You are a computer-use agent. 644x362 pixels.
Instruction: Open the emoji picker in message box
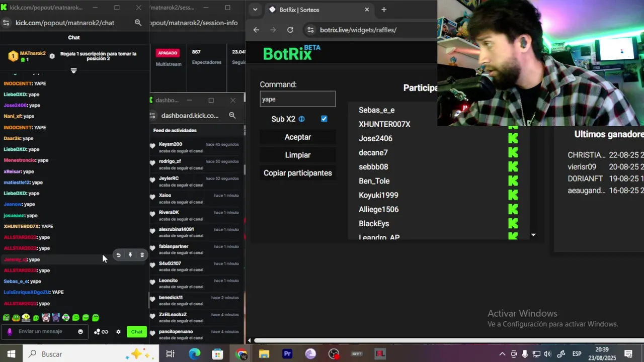(80, 332)
